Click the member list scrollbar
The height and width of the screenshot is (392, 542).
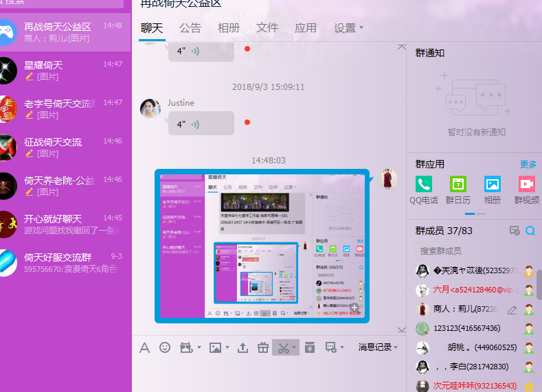(539, 285)
